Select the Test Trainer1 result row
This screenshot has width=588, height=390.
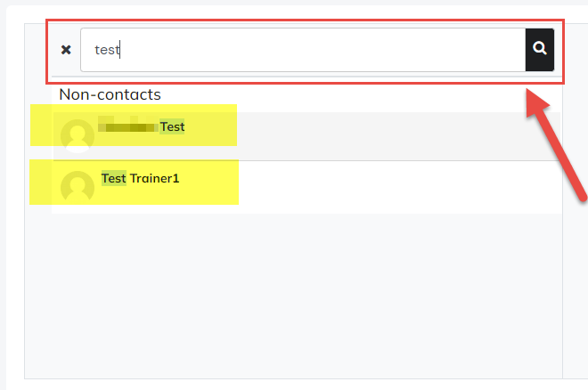pyautogui.click(x=306, y=187)
